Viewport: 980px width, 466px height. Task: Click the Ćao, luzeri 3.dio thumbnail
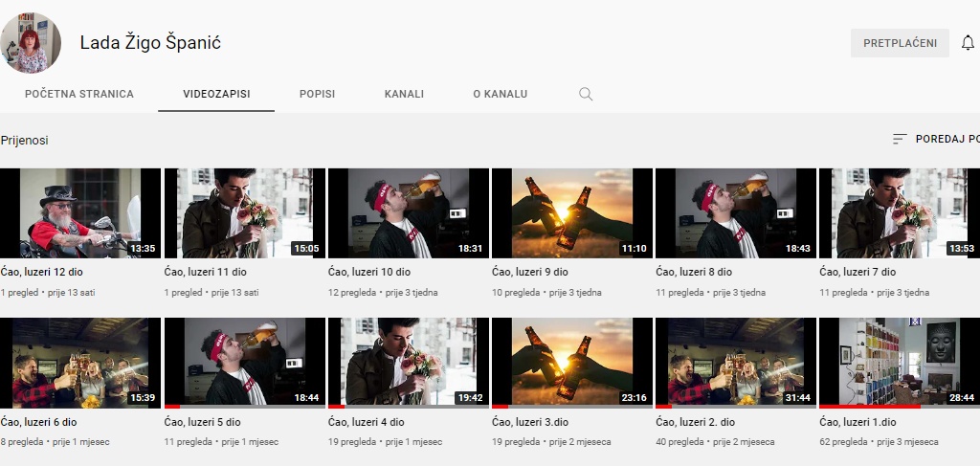click(571, 363)
